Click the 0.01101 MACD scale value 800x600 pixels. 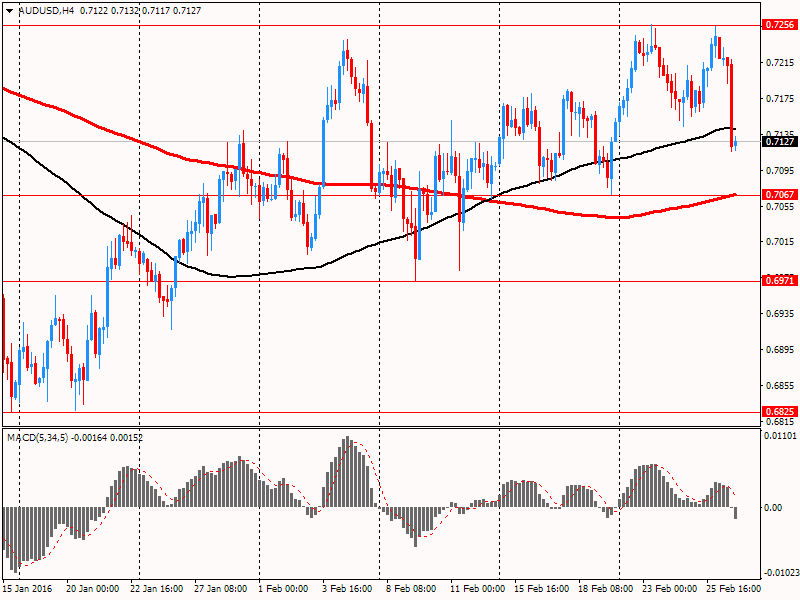(x=780, y=436)
